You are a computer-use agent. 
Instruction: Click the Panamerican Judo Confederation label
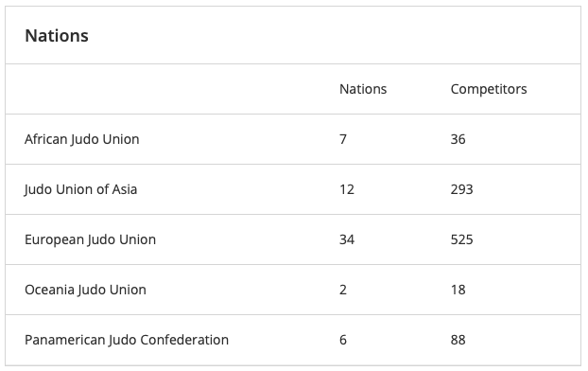127,340
